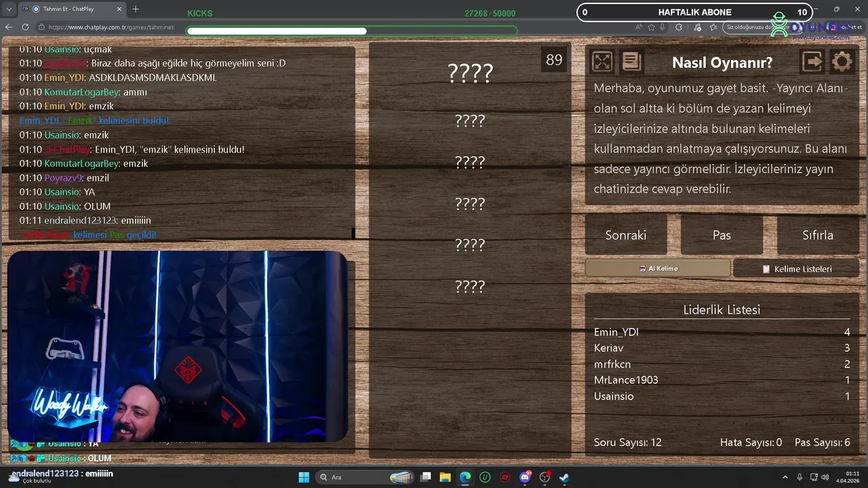Image resolution: width=868 pixels, height=488 pixels.
Task: Open a new browser tab
Action: [x=136, y=9]
